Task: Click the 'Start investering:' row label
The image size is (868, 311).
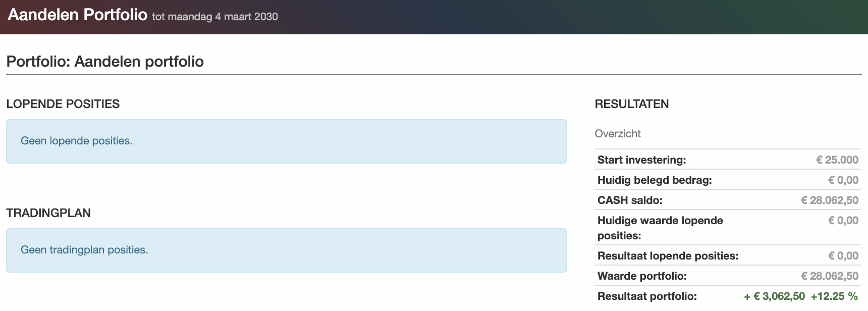Action: [642, 160]
